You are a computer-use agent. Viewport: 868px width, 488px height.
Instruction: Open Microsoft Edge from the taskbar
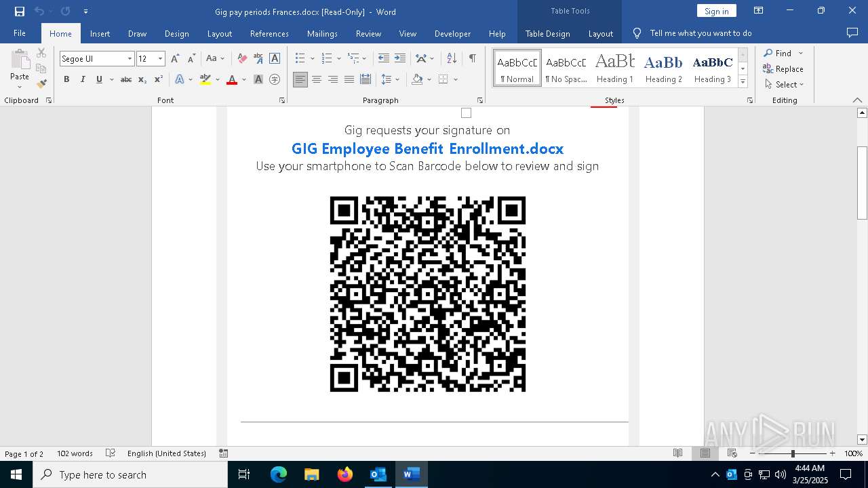click(x=279, y=474)
